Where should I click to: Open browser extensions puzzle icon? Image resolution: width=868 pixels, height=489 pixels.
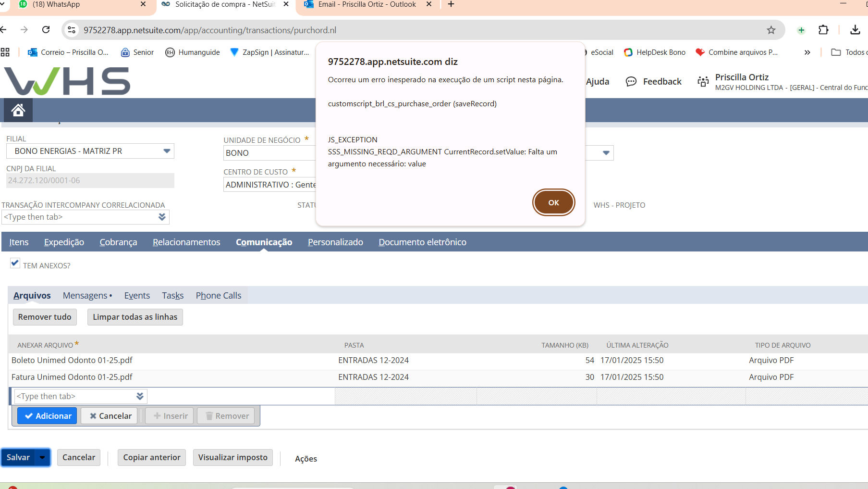(x=823, y=30)
